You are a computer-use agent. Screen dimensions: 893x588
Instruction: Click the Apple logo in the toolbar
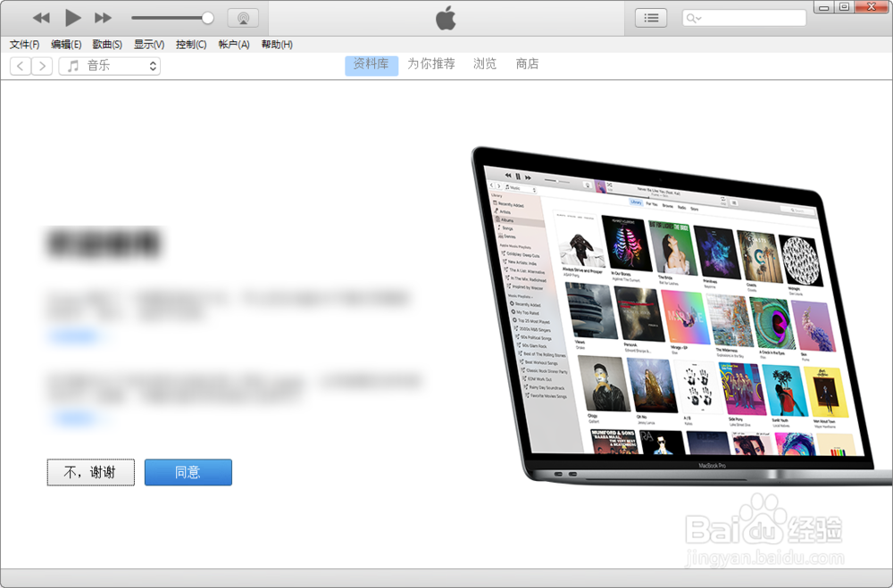pos(446,17)
